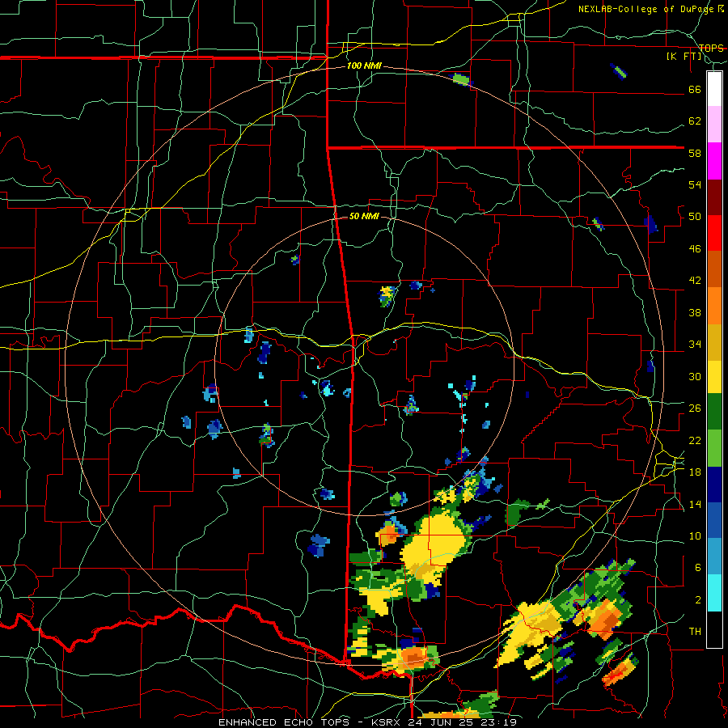Click the '34' legend value
The image size is (728, 728).
(695, 345)
